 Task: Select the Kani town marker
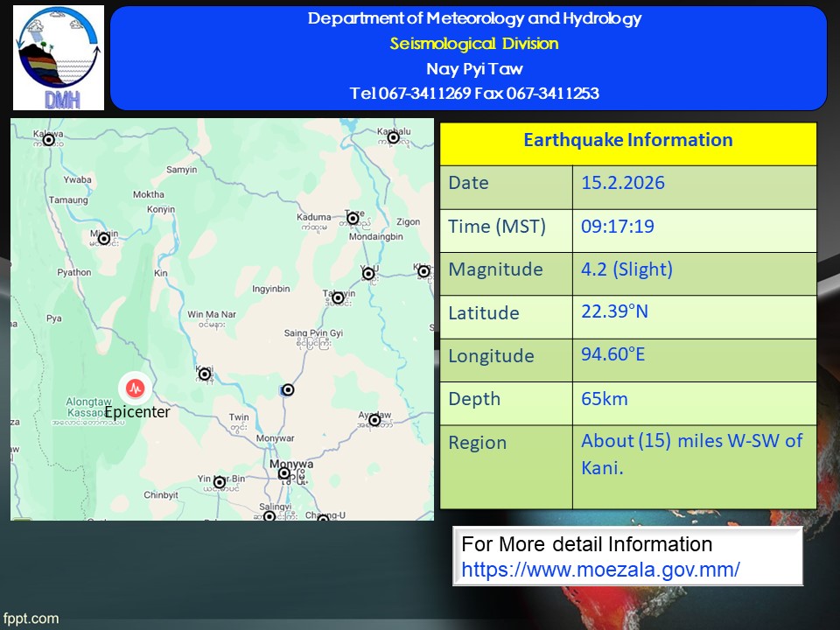[x=205, y=374]
